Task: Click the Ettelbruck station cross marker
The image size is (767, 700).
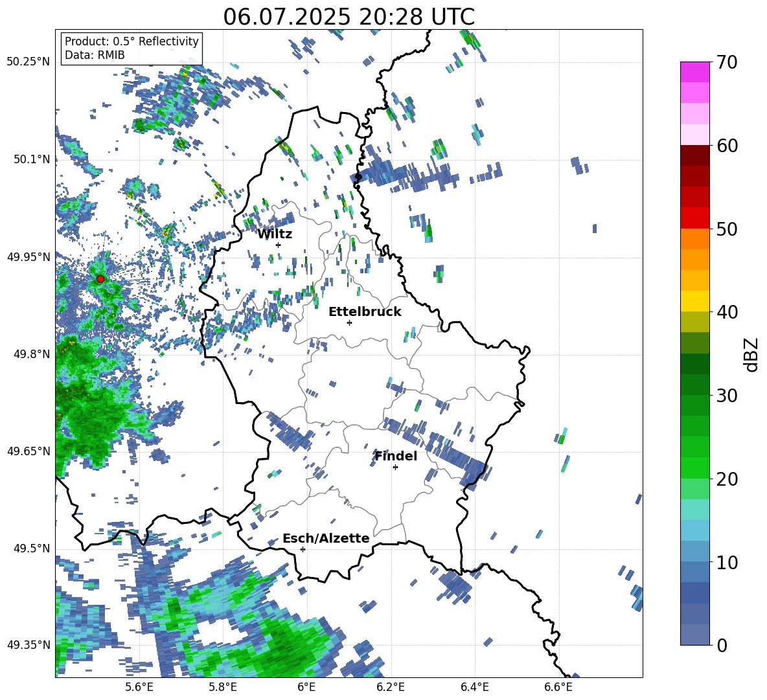Action: pyautogui.click(x=349, y=322)
